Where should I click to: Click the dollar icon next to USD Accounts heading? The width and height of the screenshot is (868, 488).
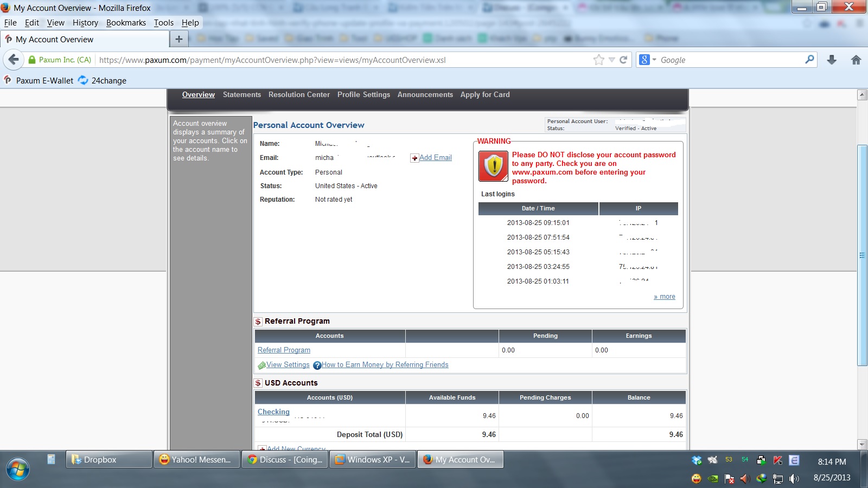[258, 383]
